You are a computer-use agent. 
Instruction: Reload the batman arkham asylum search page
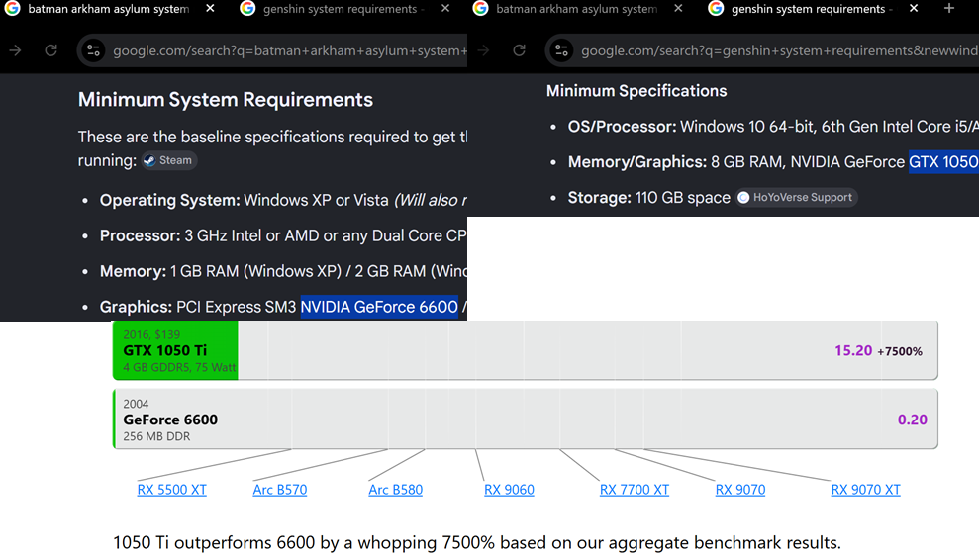pos(51,50)
